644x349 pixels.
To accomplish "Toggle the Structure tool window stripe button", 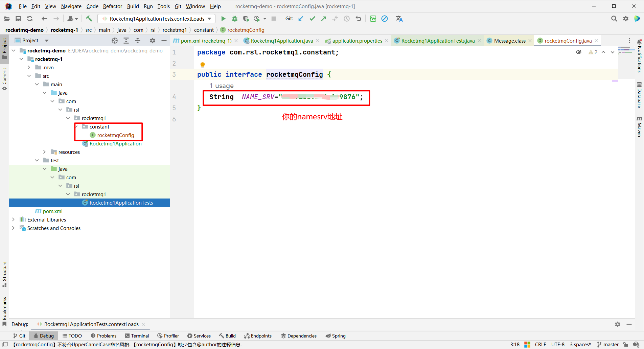I will (4, 274).
